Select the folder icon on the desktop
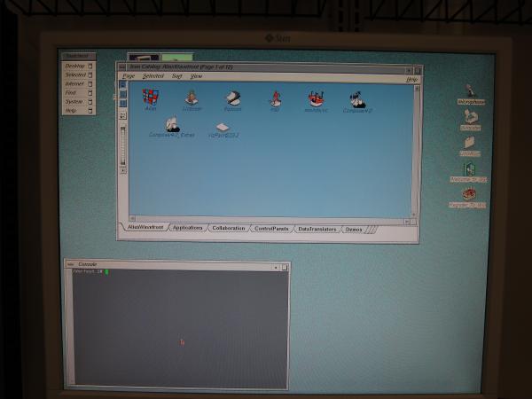The image size is (532, 399). coord(470,143)
